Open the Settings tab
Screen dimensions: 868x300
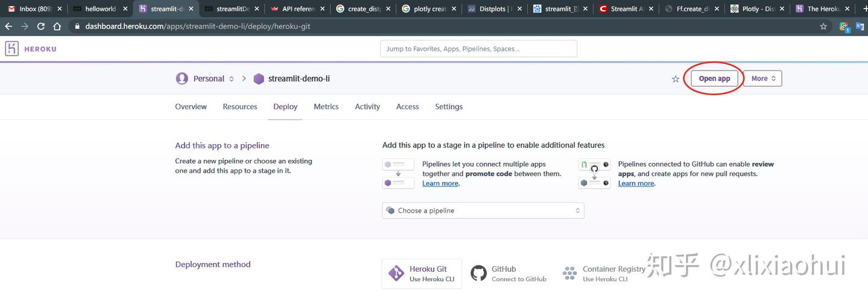(449, 107)
